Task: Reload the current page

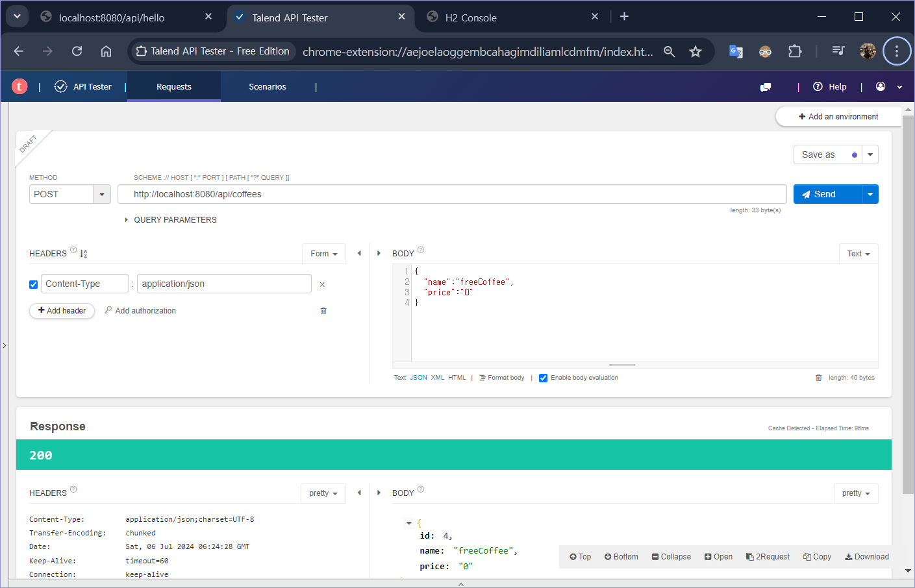Action: pos(77,51)
